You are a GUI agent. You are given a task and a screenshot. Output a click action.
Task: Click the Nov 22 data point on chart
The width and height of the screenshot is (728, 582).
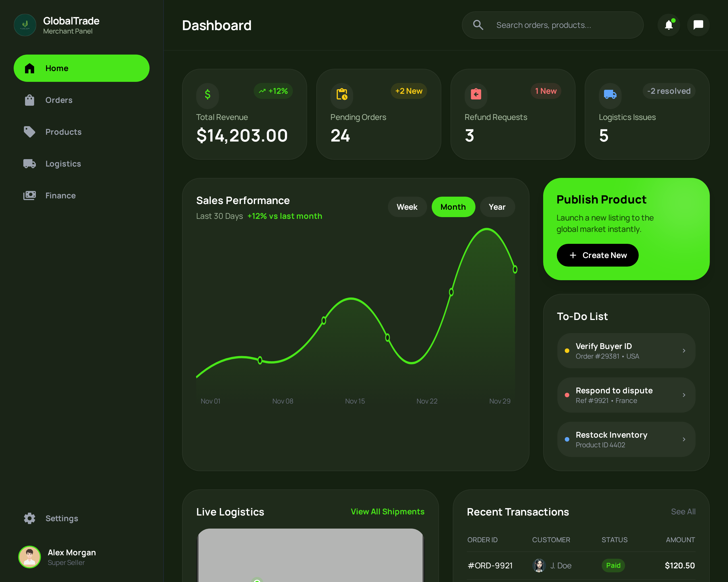pos(451,292)
